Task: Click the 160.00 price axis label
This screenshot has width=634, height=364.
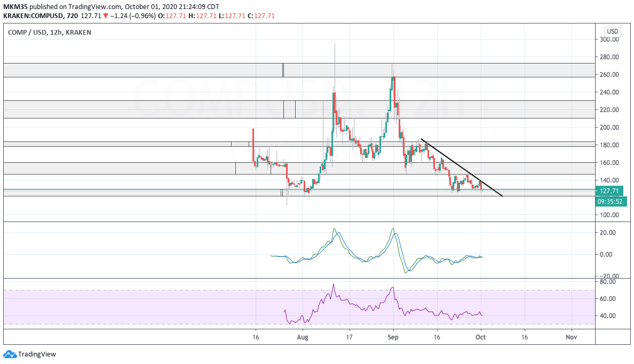Action: click(609, 163)
